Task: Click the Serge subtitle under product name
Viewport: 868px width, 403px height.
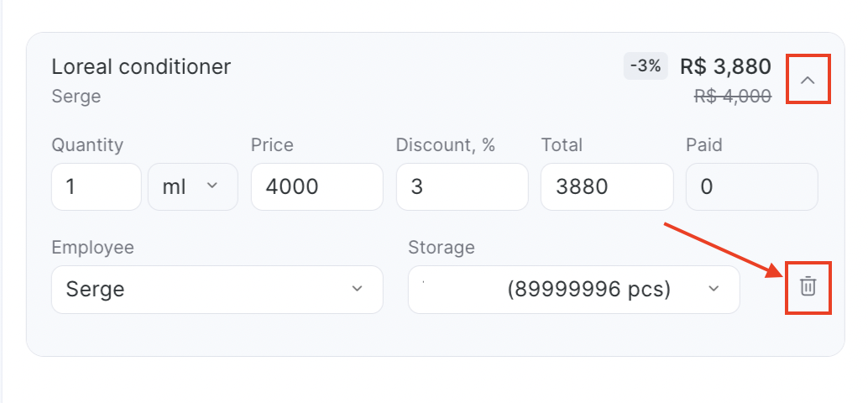Action: click(76, 97)
